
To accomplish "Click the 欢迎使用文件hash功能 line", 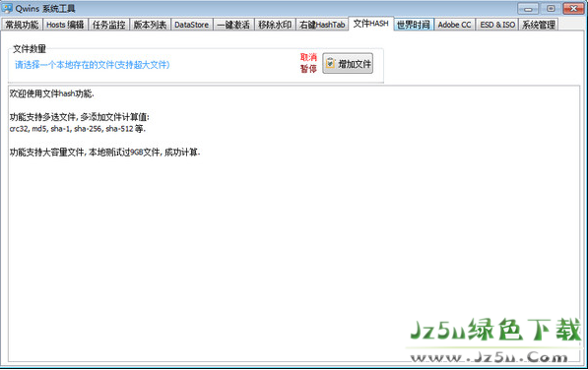I will pos(52,93).
